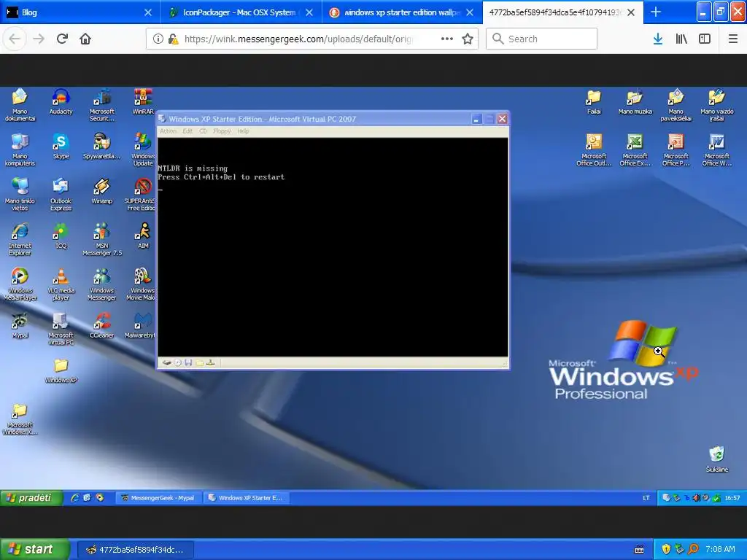The height and width of the screenshot is (560, 747).
Task: Click the Skype desktop icon
Action: pyautogui.click(x=61, y=146)
